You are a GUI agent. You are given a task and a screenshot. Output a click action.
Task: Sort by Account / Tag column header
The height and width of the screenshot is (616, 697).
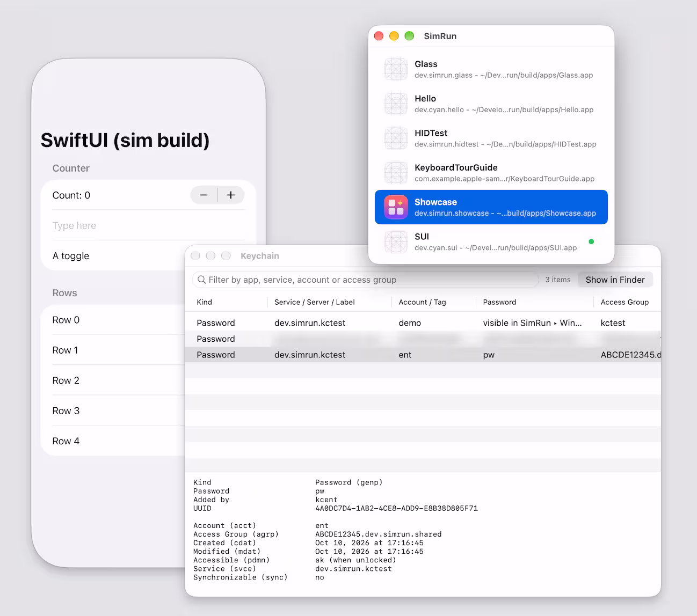434,302
